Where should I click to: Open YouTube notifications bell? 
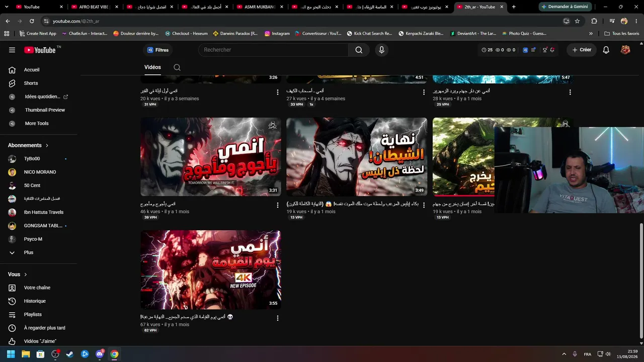pos(606,50)
